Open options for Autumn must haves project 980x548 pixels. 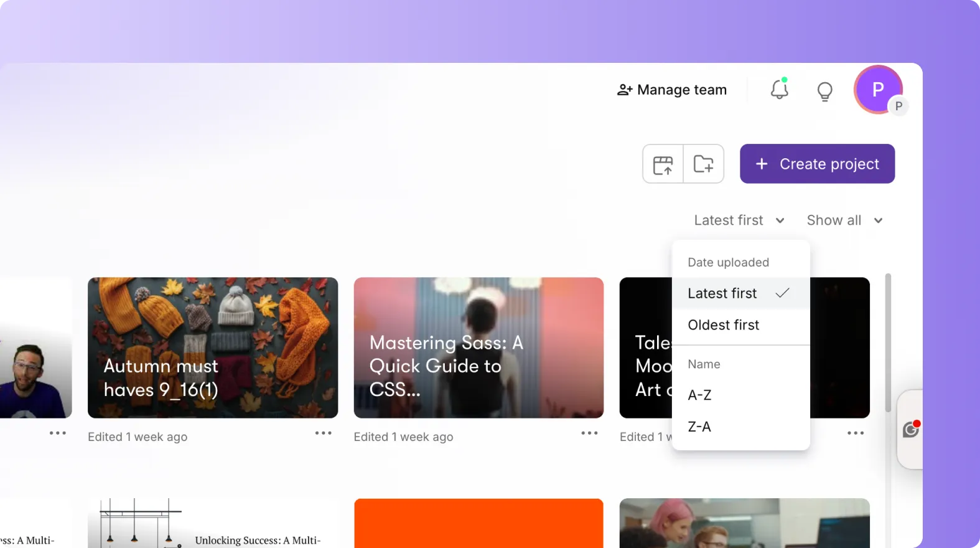click(x=323, y=433)
